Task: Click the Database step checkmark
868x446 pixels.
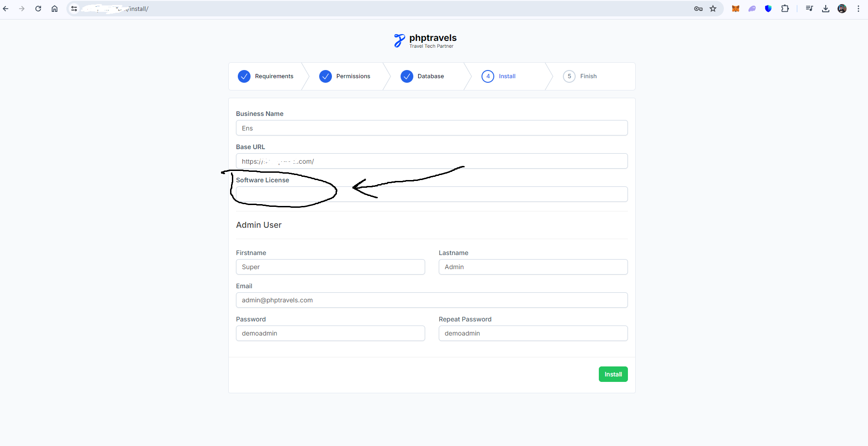Action: coord(407,76)
